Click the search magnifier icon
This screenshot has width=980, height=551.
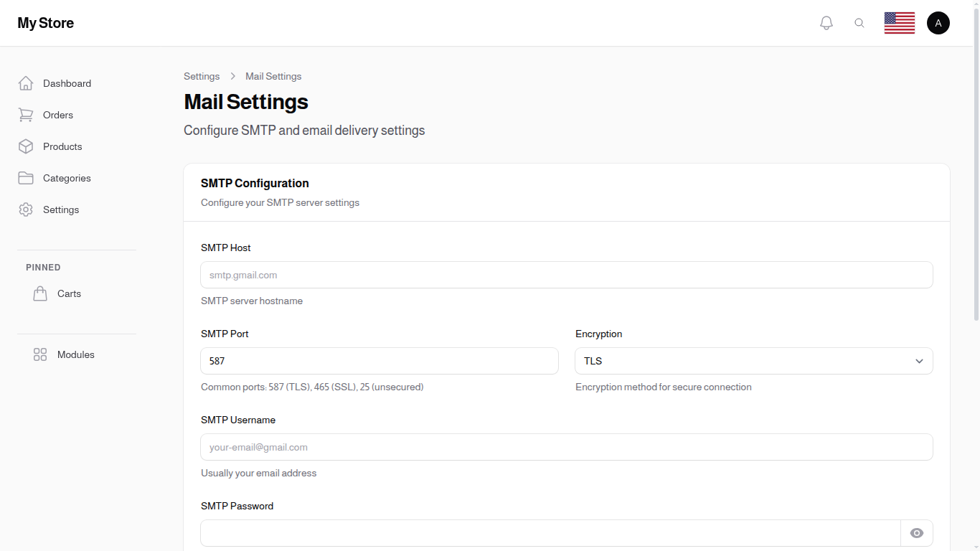859,22
